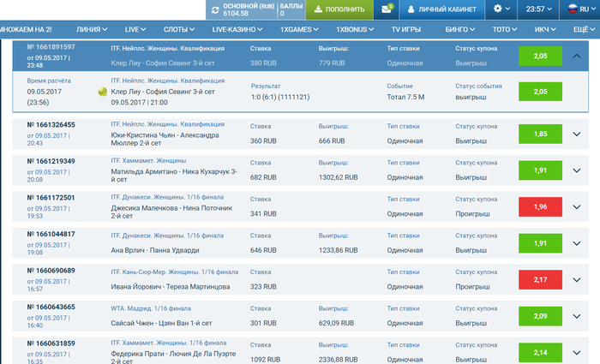The height and width of the screenshot is (364, 600).
Task: Open the LIVE-Казино menu
Action: pos(237,29)
